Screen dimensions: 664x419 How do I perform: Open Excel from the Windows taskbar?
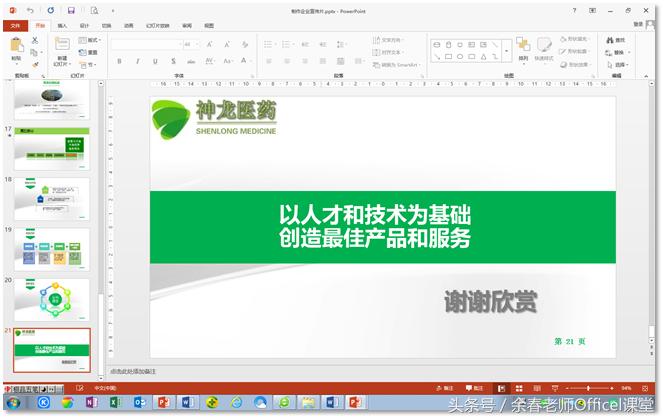point(115,403)
